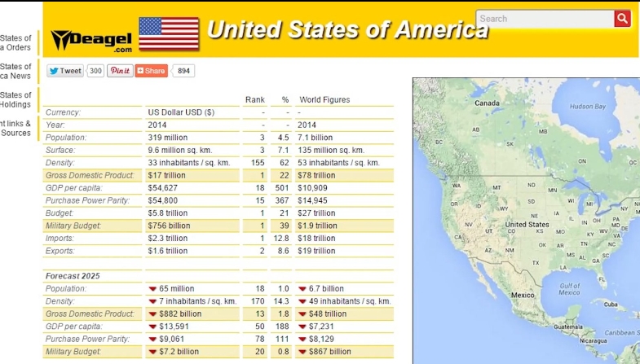Screen dimensions: 640x364
Task: Click the Guatemala label on the map
Action: [x=568, y=327]
